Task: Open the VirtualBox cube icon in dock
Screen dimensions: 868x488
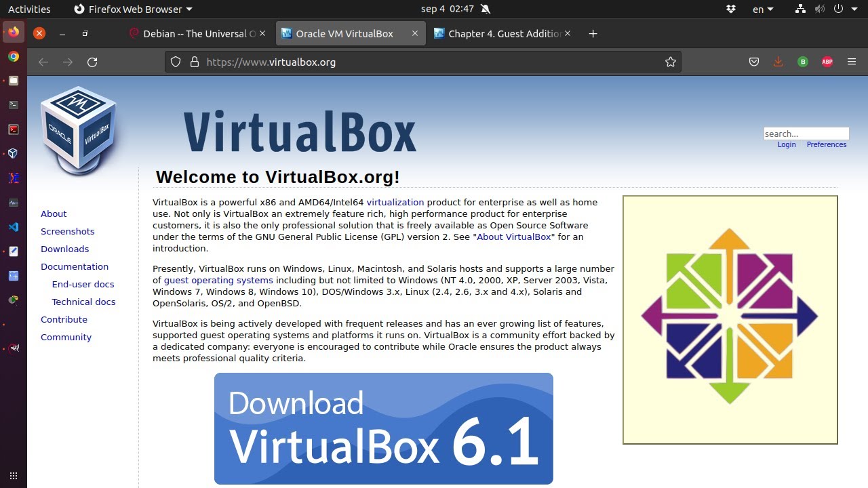Action: point(14,154)
